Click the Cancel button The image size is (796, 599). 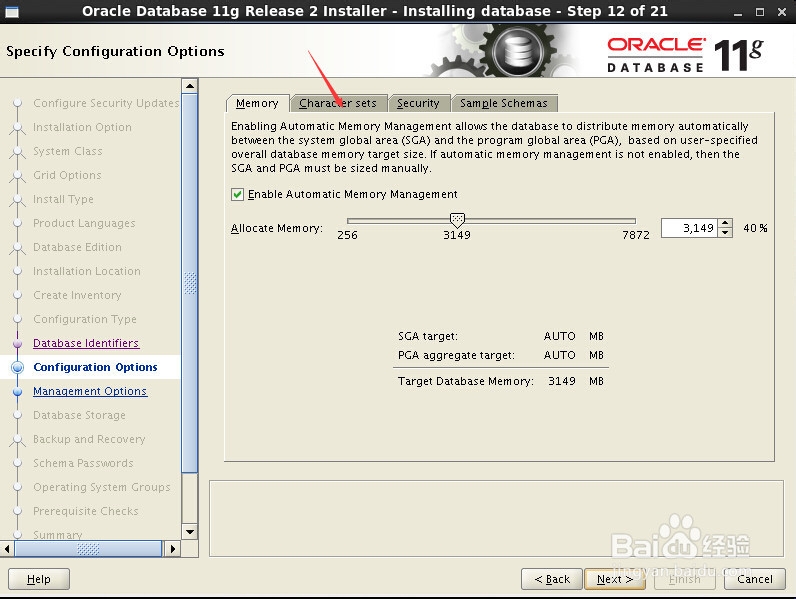(754, 579)
